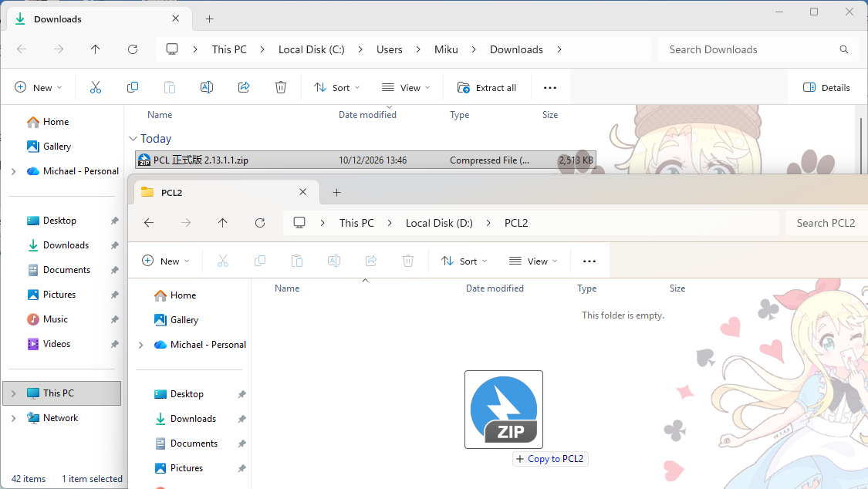Open Documents in PCL2 sidebar
This screenshot has height=489, width=868.
pyautogui.click(x=186, y=443)
